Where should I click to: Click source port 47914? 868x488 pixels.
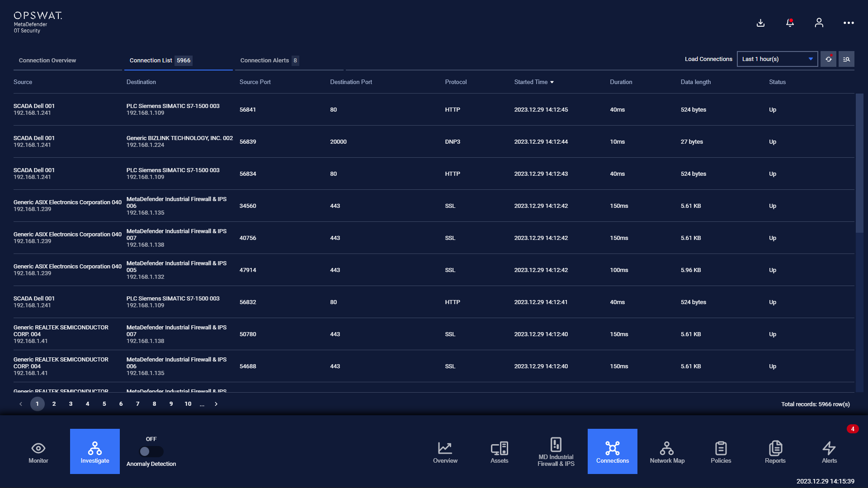(x=248, y=270)
